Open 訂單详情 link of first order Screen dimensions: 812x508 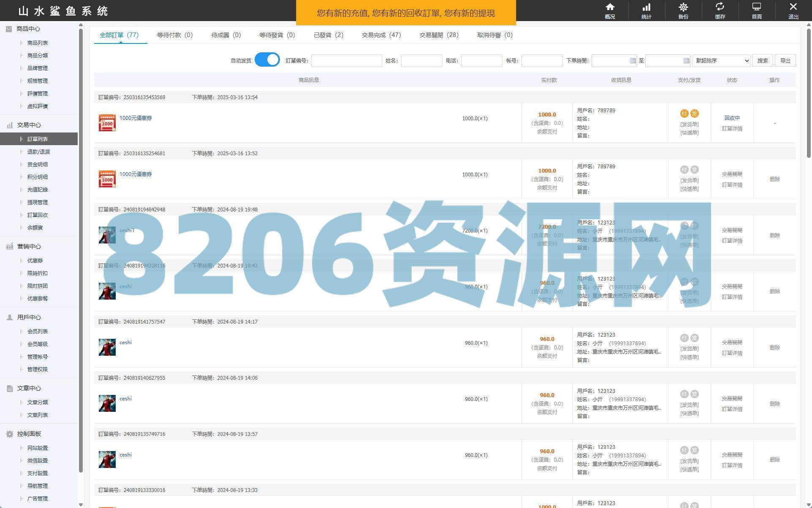click(732, 129)
